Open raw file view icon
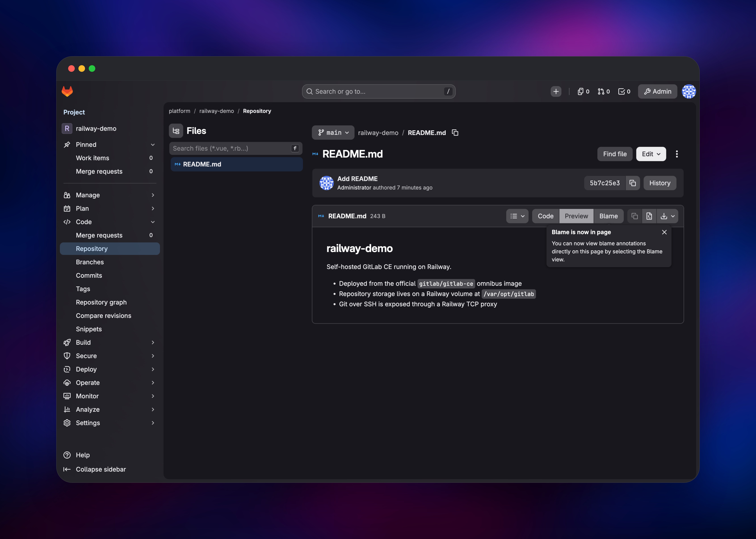The width and height of the screenshot is (756, 539). click(x=649, y=216)
